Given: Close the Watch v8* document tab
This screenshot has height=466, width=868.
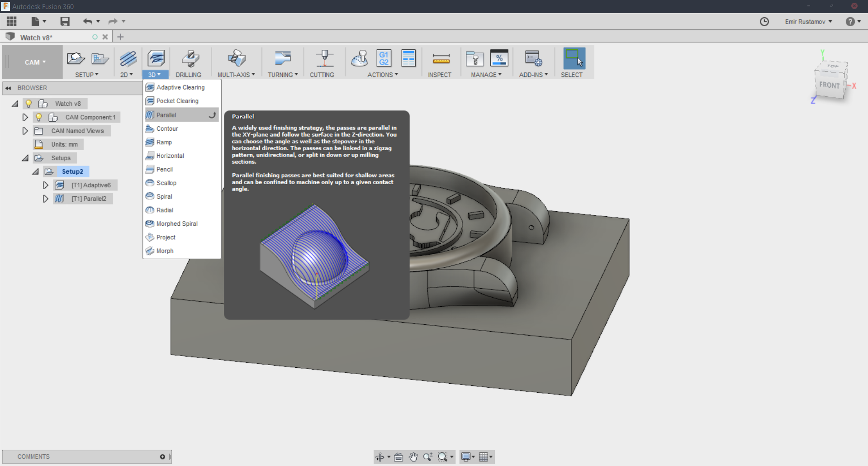Looking at the screenshot, I should [x=105, y=37].
